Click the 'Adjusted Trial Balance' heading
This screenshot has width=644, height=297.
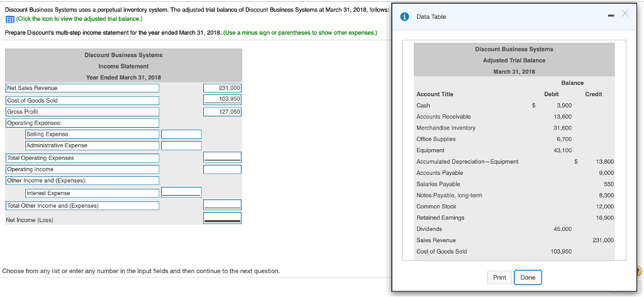tap(514, 60)
